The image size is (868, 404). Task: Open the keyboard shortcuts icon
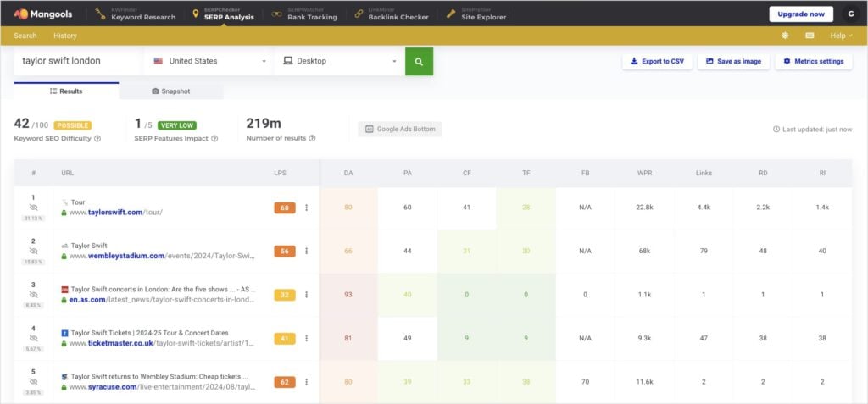pos(810,36)
